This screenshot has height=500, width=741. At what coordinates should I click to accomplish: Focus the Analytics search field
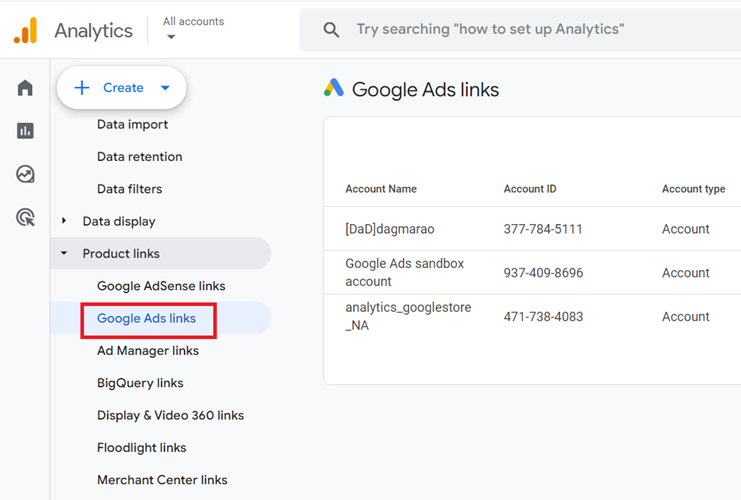pos(520,30)
